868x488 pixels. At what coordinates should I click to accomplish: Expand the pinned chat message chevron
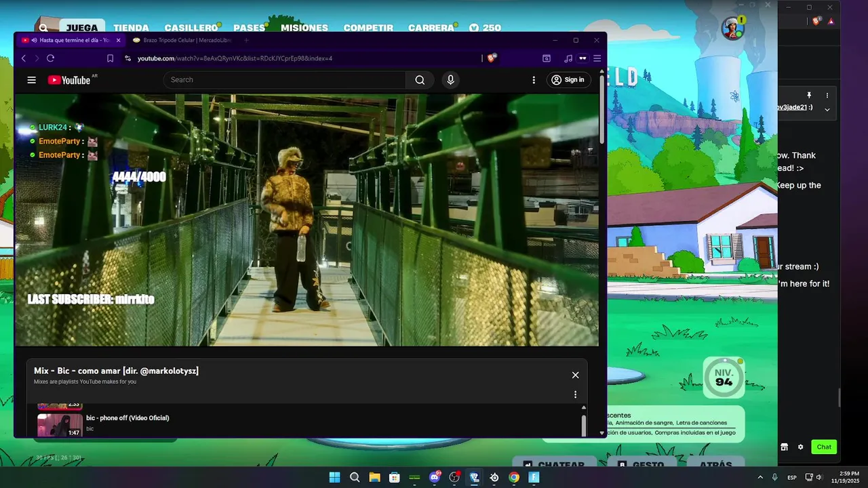(x=827, y=109)
